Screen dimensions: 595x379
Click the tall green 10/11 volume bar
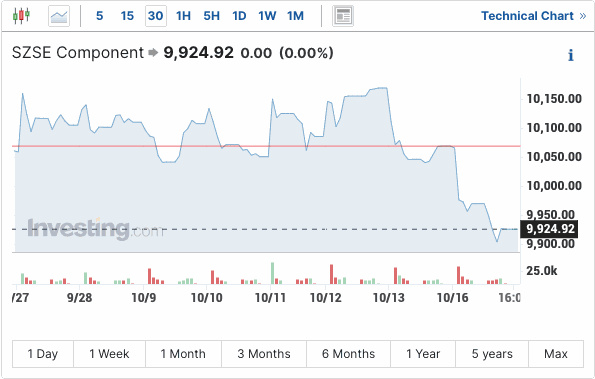(272, 273)
